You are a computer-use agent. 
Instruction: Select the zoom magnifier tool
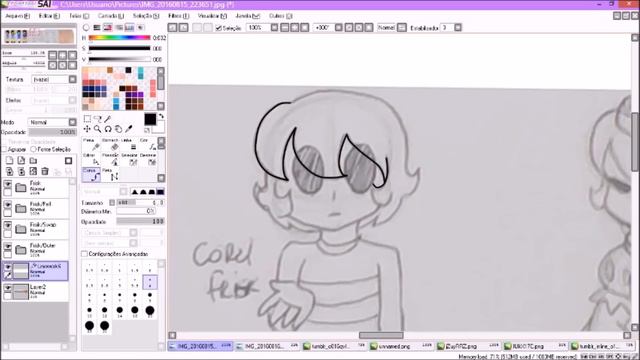pos(97,129)
